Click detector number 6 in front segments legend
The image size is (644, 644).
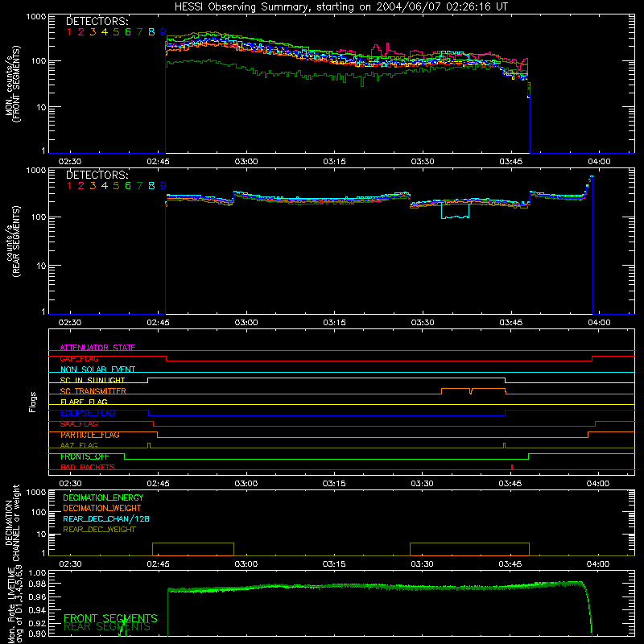[128, 32]
